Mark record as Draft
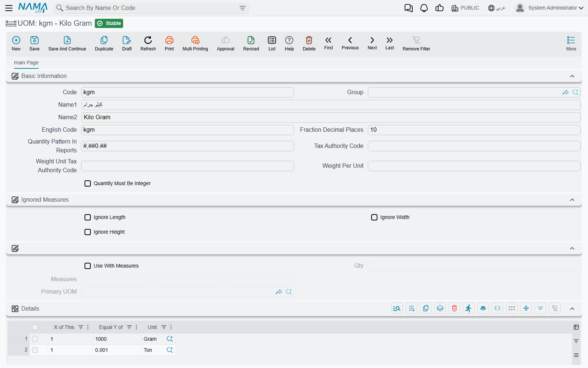The image size is (588, 368). tap(127, 43)
